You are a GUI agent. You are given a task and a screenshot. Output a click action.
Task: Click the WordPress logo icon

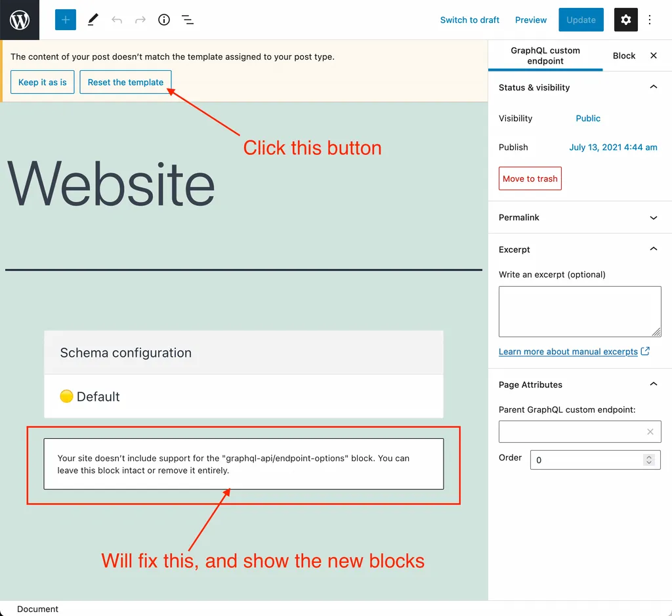point(20,20)
